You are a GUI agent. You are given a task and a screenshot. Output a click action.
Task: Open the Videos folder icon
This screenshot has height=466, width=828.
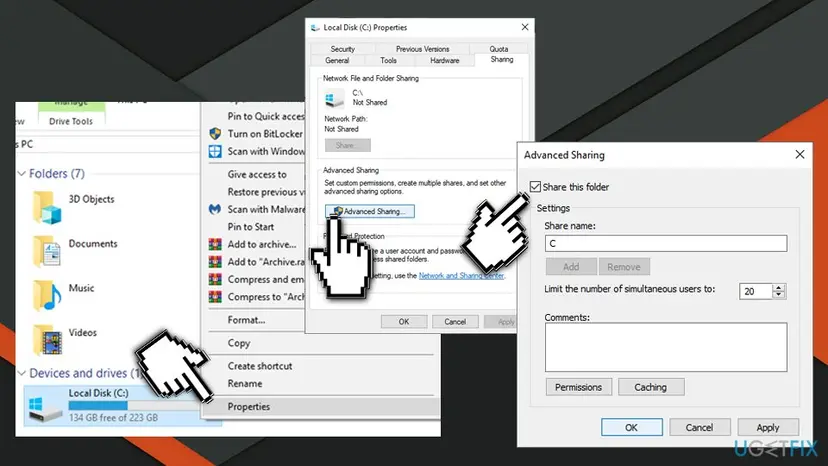coord(47,340)
